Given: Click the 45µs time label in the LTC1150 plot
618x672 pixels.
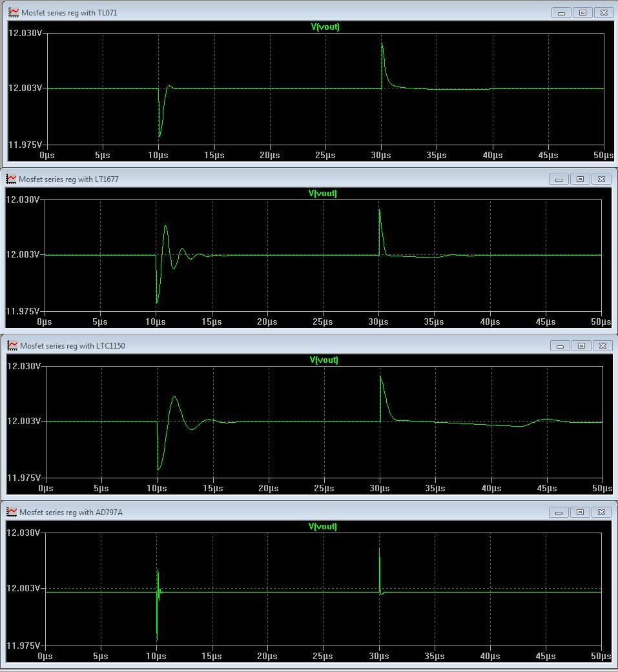Looking at the screenshot, I should point(547,488).
